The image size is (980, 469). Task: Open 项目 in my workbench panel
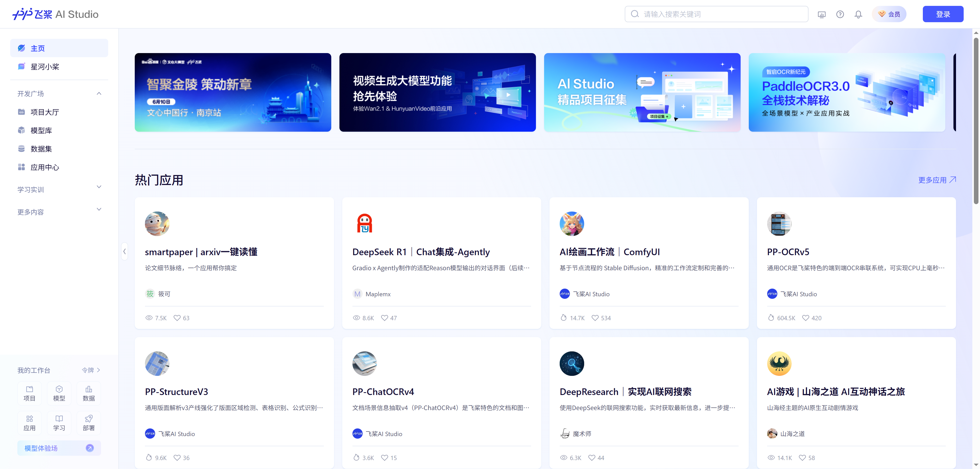pos(29,393)
